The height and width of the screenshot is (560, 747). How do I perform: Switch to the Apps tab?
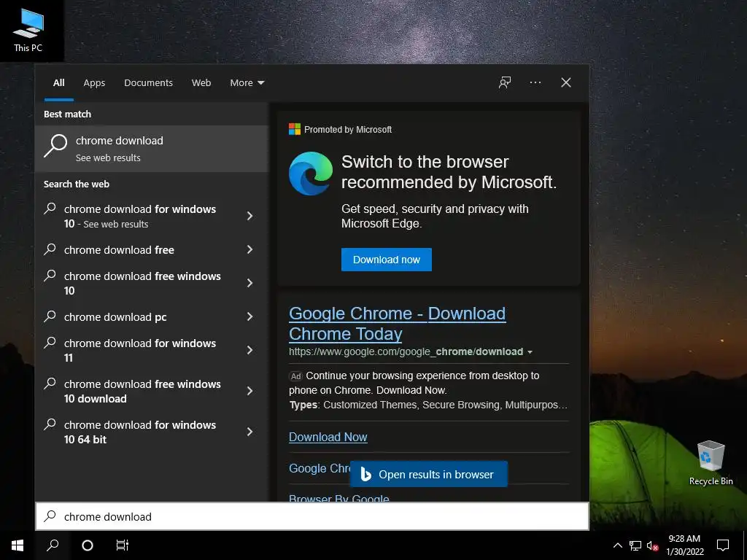(94, 83)
